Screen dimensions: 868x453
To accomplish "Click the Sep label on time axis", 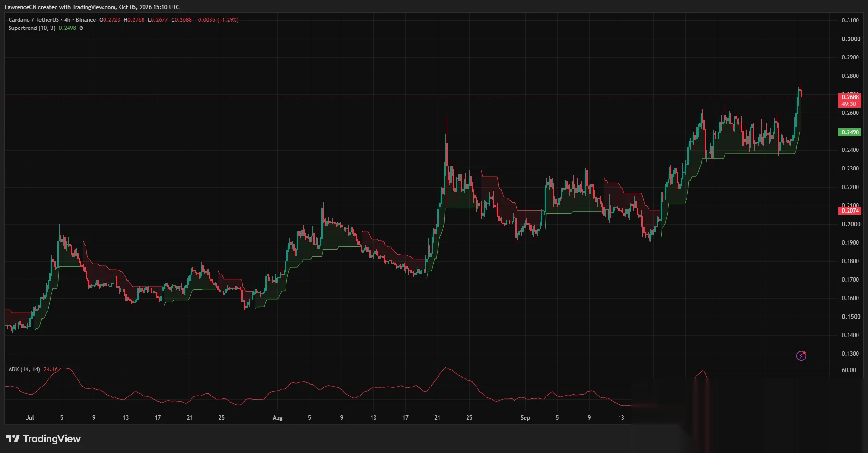I will tap(525, 418).
